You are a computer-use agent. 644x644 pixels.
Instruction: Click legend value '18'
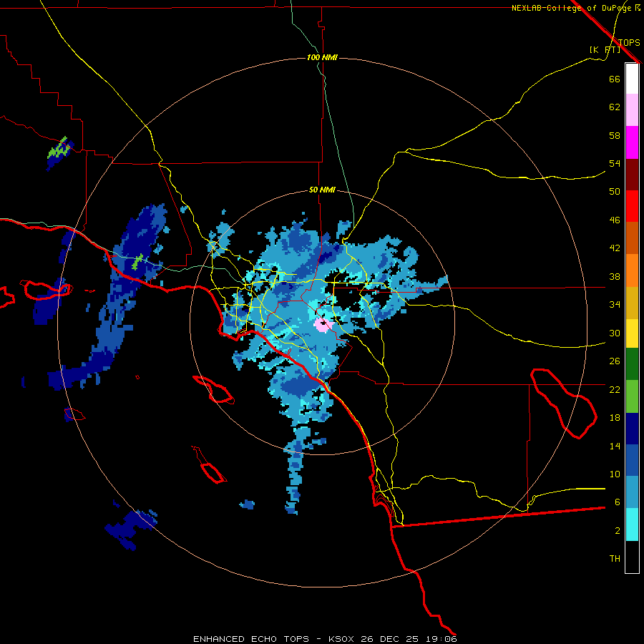point(615,418)
